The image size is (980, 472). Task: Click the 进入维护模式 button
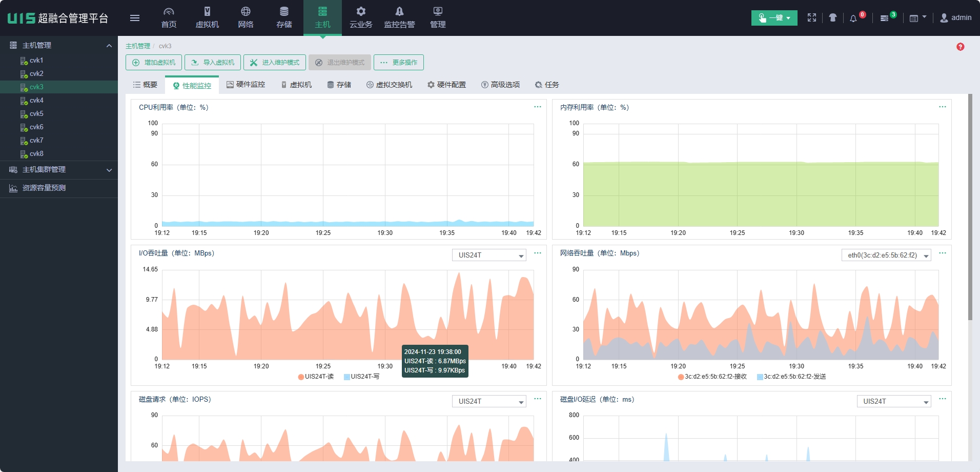click(x=275, y=63)
